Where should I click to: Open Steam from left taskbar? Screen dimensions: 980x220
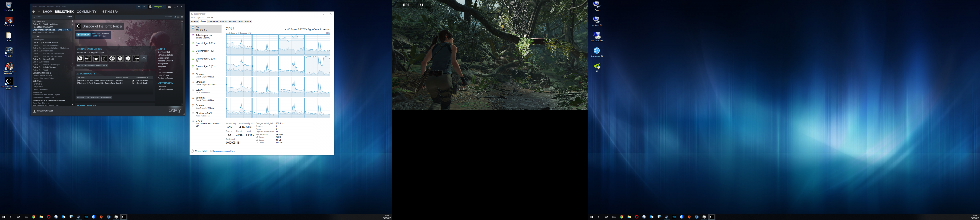pos(79,217)
